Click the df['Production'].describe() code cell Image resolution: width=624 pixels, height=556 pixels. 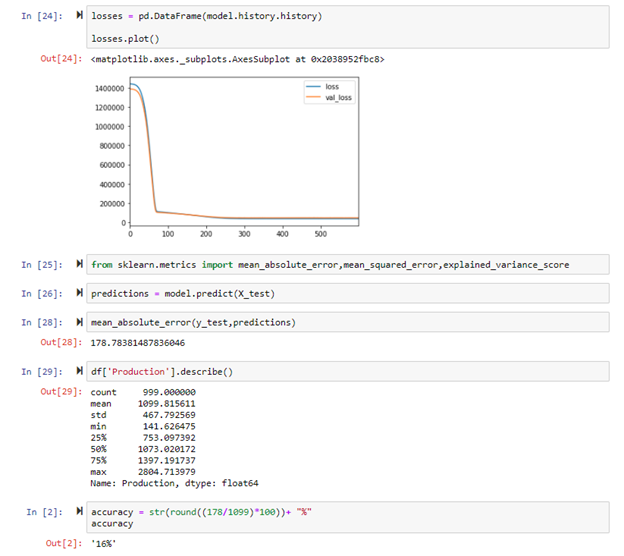pyautogui.click(x=161, y=371)
